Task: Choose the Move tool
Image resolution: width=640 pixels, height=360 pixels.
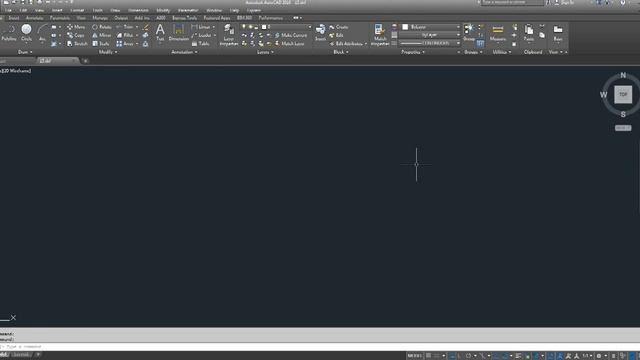Action: coord(76,27)
